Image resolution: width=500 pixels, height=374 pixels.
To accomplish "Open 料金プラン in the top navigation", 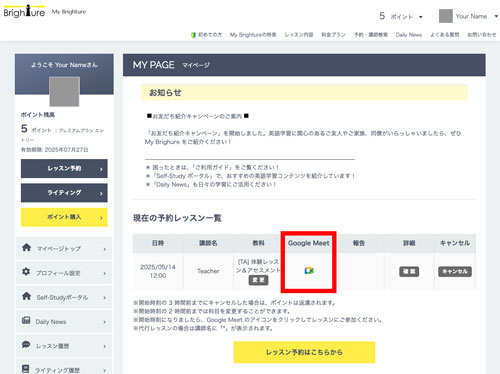I will (333, 35).
